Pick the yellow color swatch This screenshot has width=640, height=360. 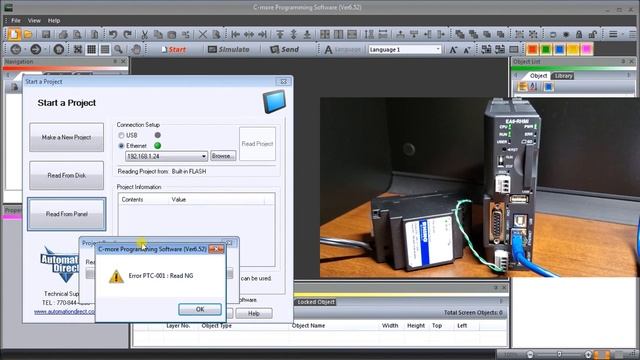tap(573, 49)
